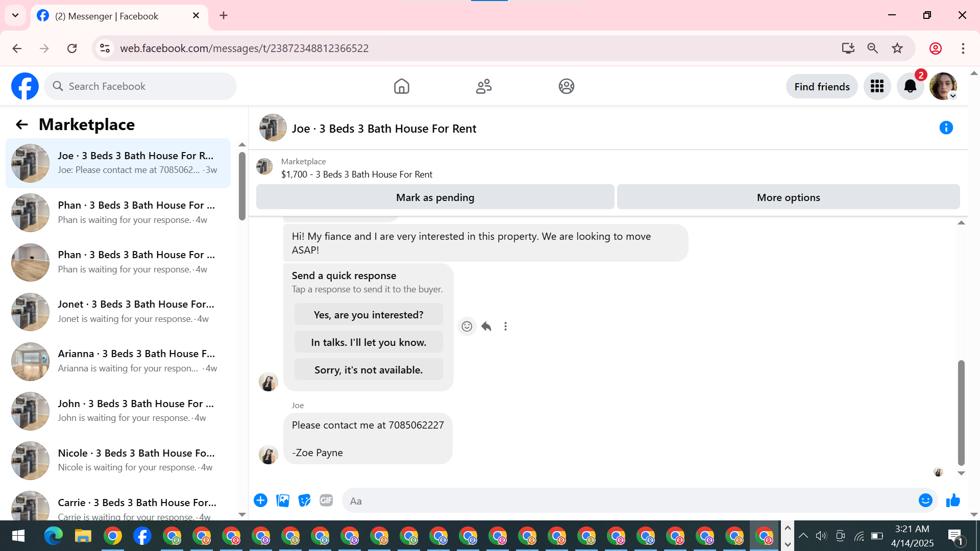Image resolution: width=980 pixels, height=551 pixels.
Task: Open the conversation information icon
Action: click(x=946, y=128)
